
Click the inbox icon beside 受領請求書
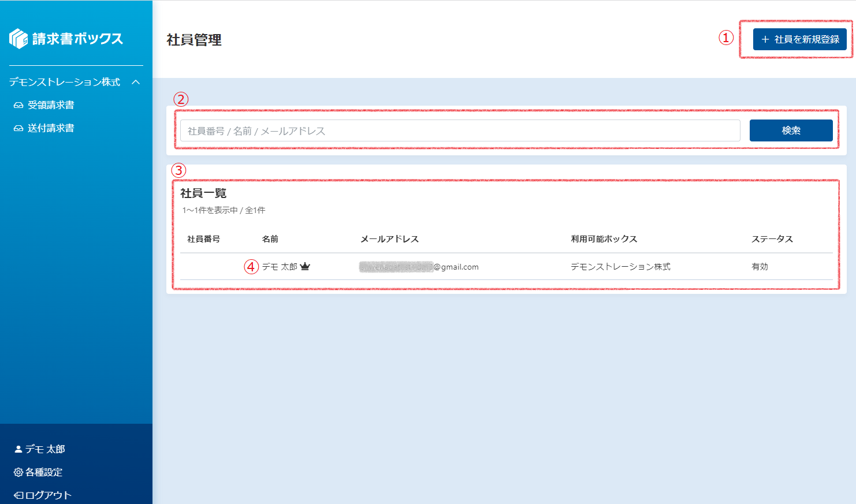click(x=18, y=106)
